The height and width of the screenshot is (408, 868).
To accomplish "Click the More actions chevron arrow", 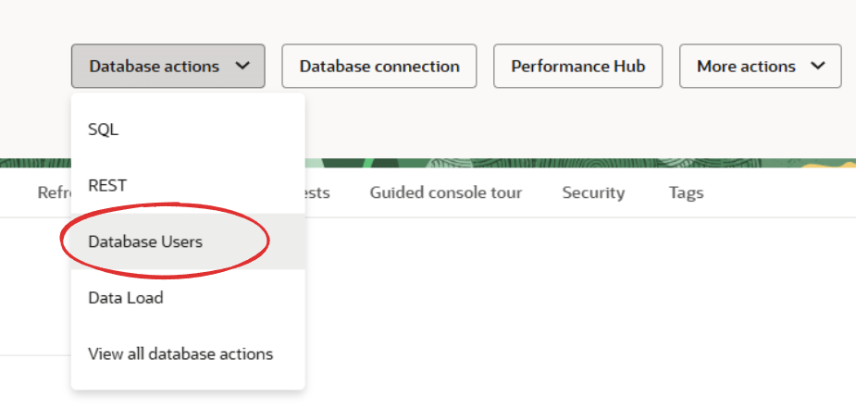I will (818, 66).
